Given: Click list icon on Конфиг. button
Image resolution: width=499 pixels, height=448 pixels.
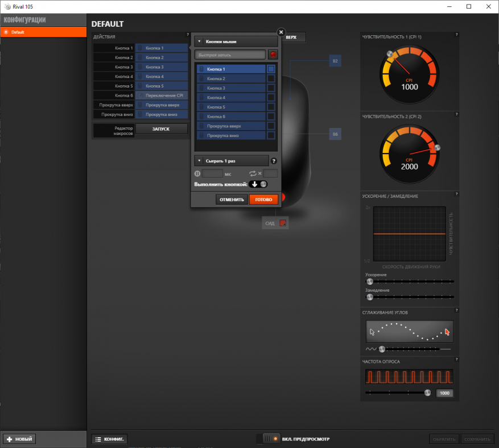Looking at the screenshot, I should coord(98,439).
